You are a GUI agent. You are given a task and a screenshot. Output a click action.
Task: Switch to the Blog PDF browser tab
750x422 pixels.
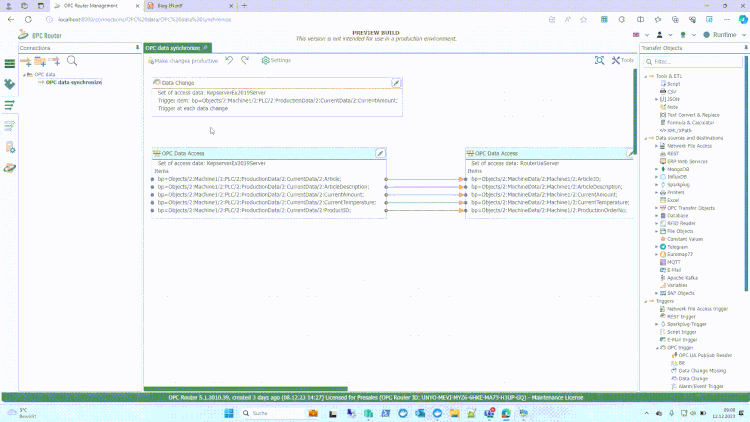click(x=190, y=6)
